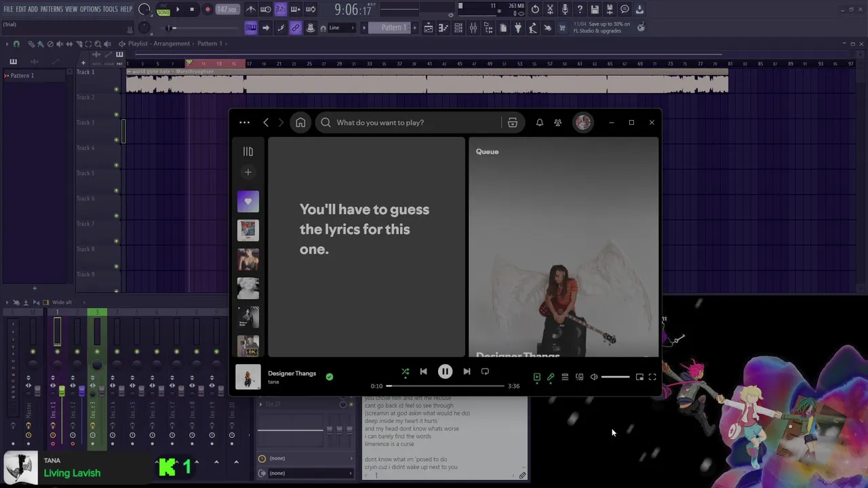
Task: Open Spotify Browse icon in search bar
Action: pyautogui.click(x=513, y=123)
